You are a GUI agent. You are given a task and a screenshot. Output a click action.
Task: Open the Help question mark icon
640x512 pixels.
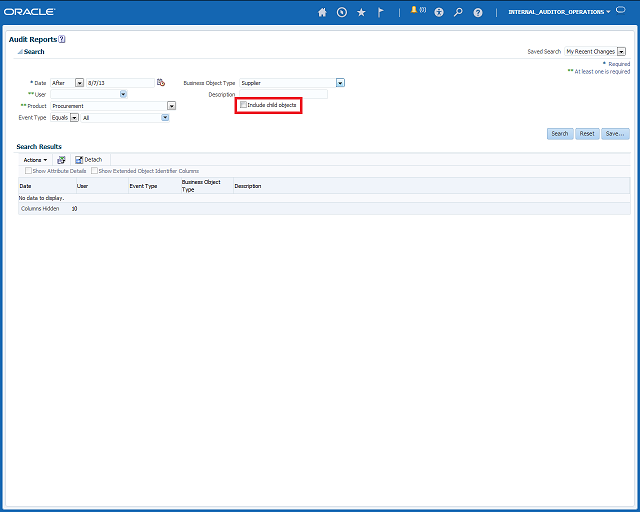pos(478,13)
